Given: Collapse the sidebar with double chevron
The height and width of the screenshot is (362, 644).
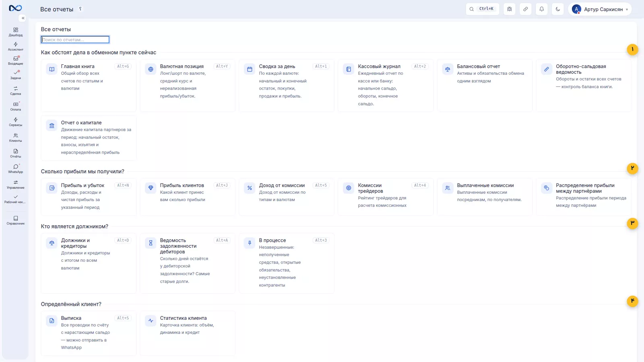Looking at the screenshot, I should [x=23, y=18].
